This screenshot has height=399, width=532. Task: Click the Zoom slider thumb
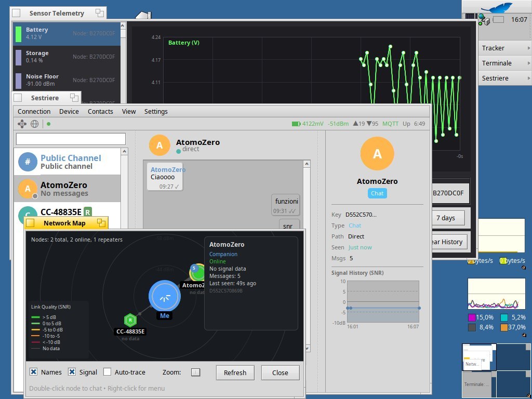pyautogui.click(x=196, y=372)
